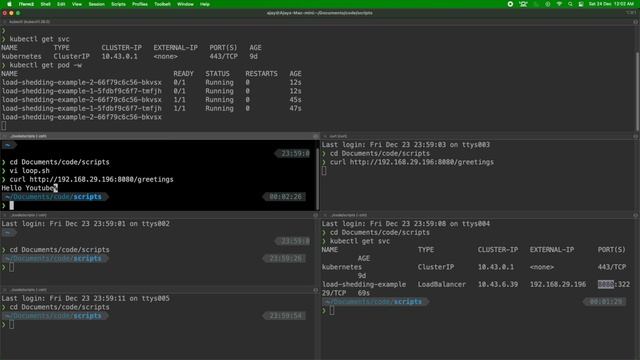The height and width of the screenshot is (360, 640).
Task: Click the RESTARTS column header
Action: [x=261, y=73]
